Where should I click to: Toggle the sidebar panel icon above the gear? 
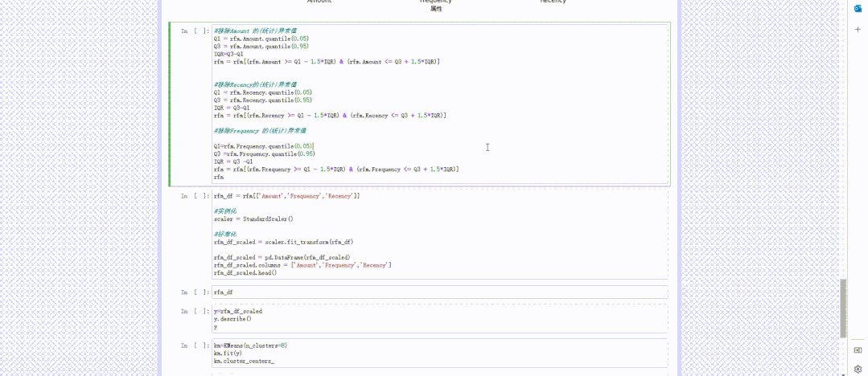click(x=858, y=350)
